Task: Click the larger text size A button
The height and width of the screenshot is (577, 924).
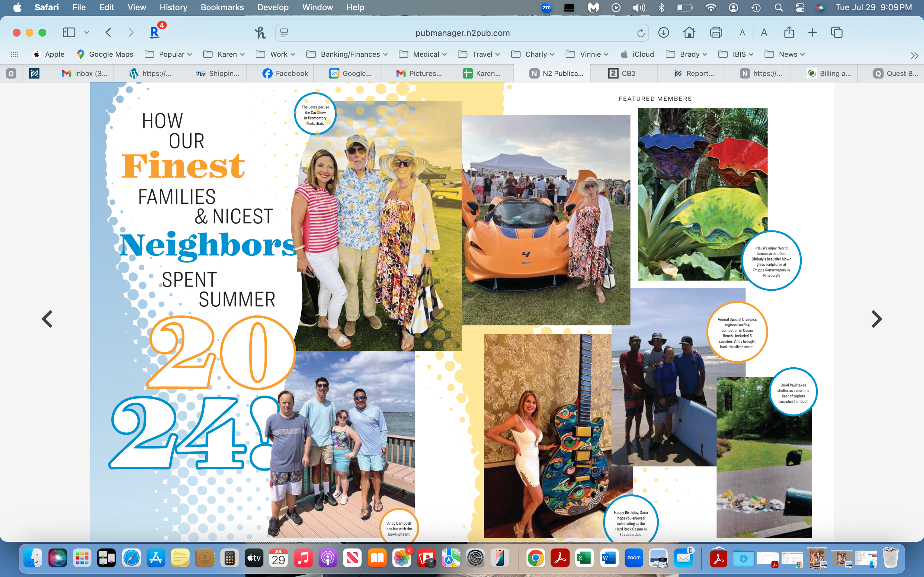Action: tap(764, 32)
